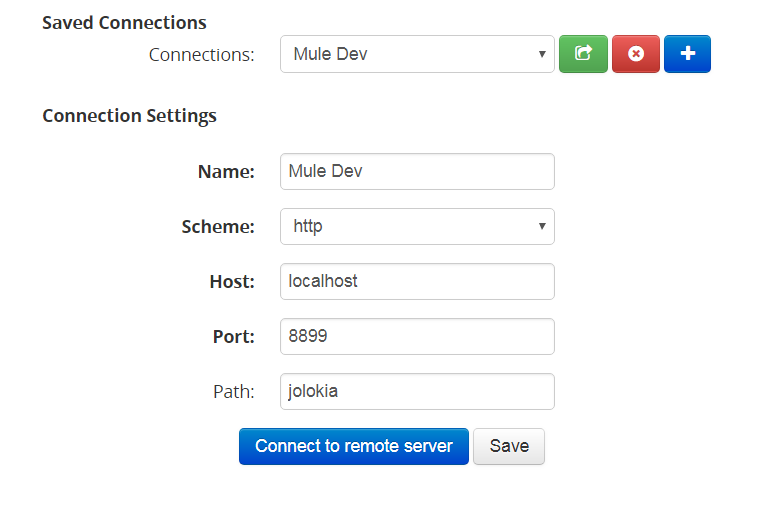Click the Connection Settings heading
The height and width of the screenshot is (516, 765).
129,116
